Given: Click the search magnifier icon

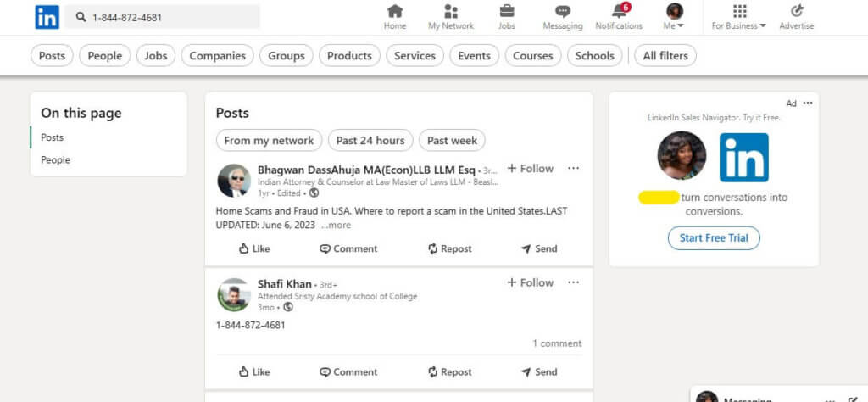Looking at the screenshot, I should pyautogui.click(x=81, y=17).
